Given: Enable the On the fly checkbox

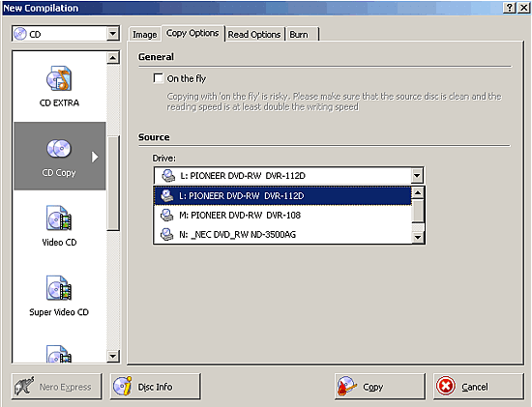Looking at the screenshot, I should point(158,78).
